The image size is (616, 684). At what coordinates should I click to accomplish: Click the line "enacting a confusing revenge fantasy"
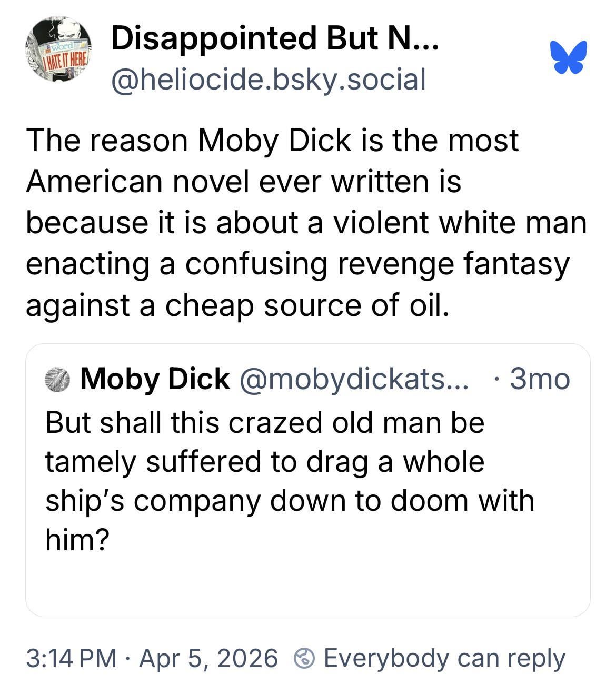(x=297, y=264)
